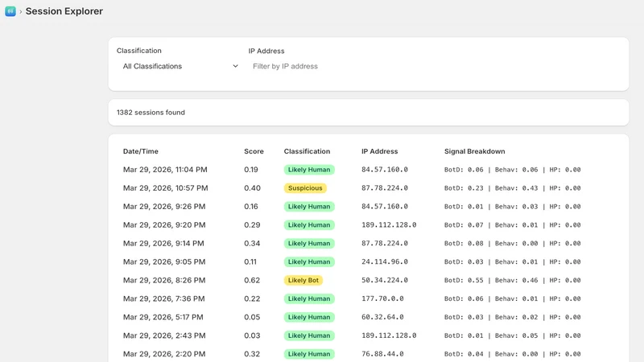Click the Signal Breakdown column header
The image size is (644, 362).
(474, 151)
